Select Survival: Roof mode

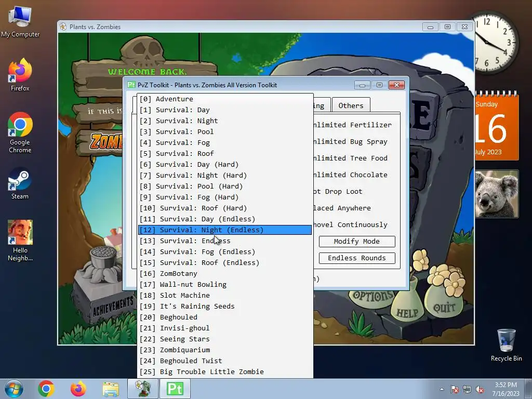[225, 153]
